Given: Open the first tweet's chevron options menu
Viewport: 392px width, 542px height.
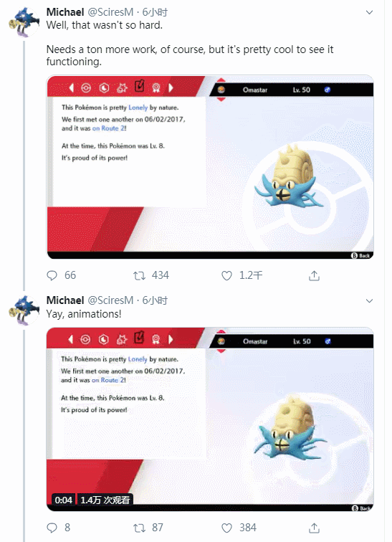Looking at the screenshot, I should 369,12.
